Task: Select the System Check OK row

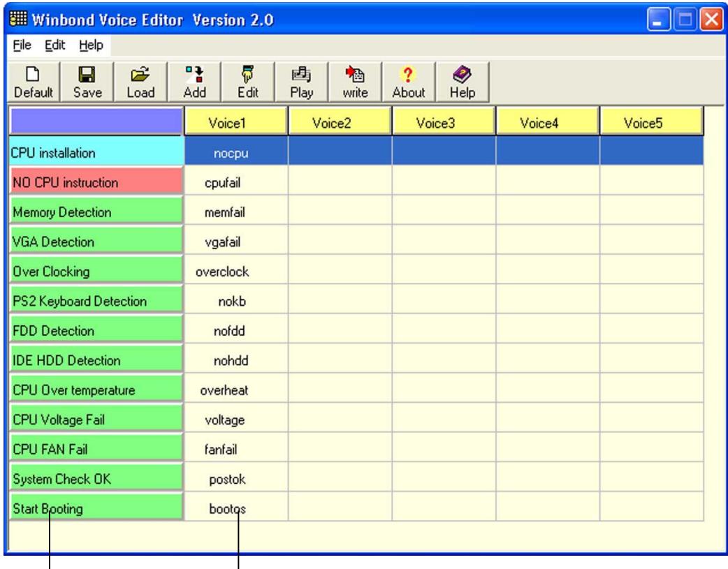Action: [x=96, y=478]
